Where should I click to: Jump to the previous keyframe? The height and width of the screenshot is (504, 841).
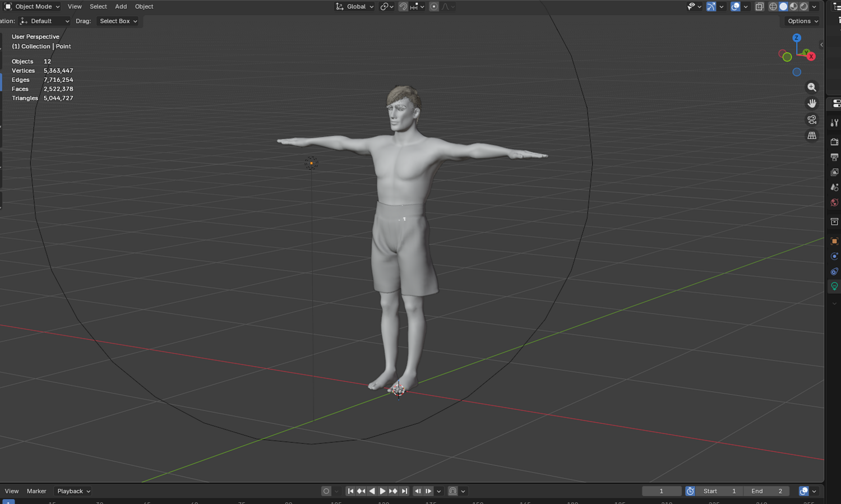(361, 491)
